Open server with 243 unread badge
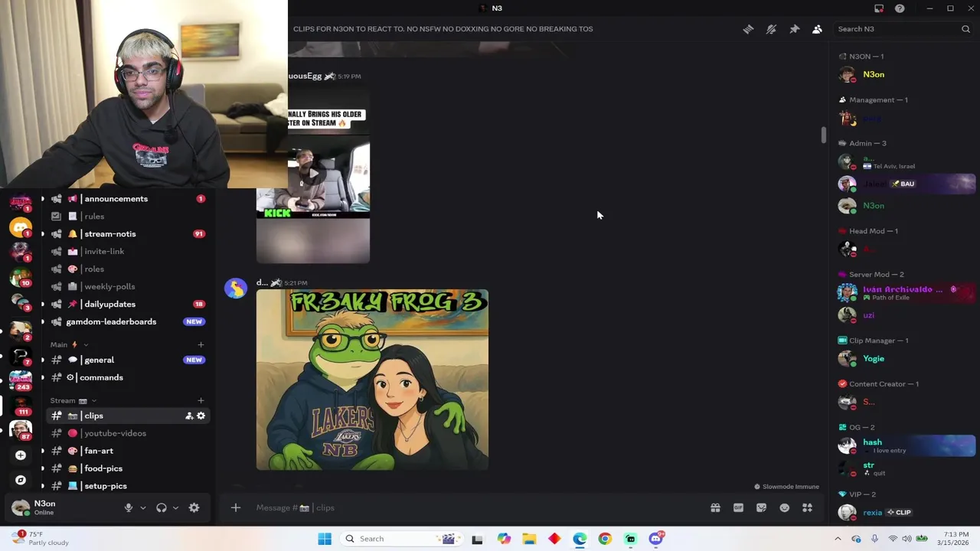Image resolution: width=980 pixels, height=551 pixels. pyautogui.click(x=21, y=380)
